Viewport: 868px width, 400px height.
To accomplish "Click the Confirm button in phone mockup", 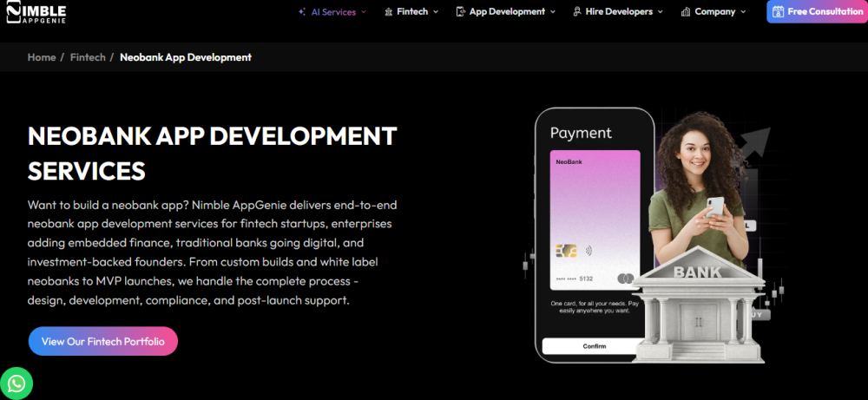I will coord(594,346).
